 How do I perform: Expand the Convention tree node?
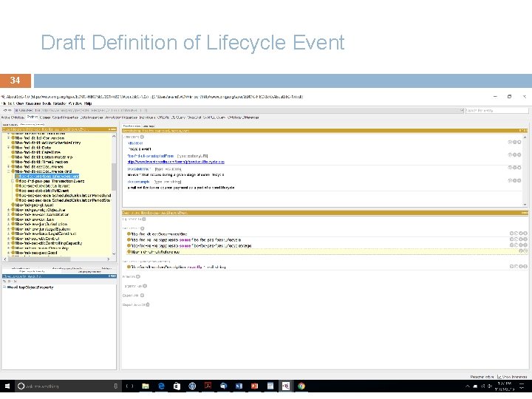[8, 138]
